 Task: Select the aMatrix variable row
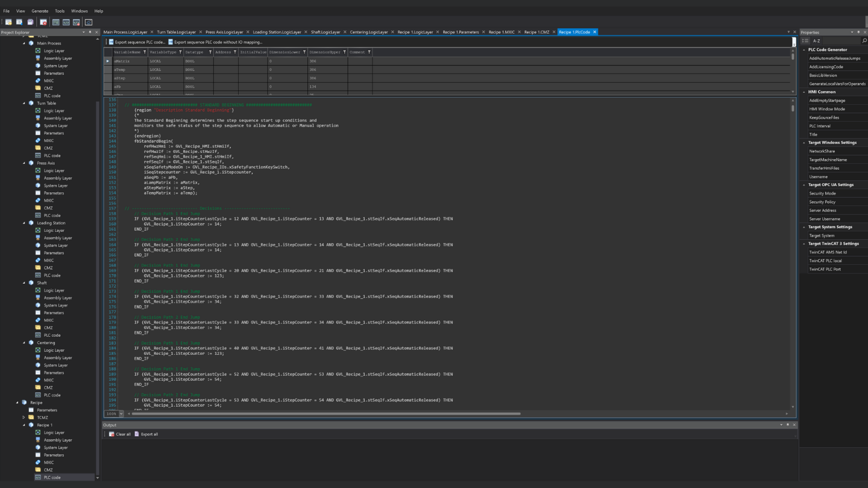448,61
